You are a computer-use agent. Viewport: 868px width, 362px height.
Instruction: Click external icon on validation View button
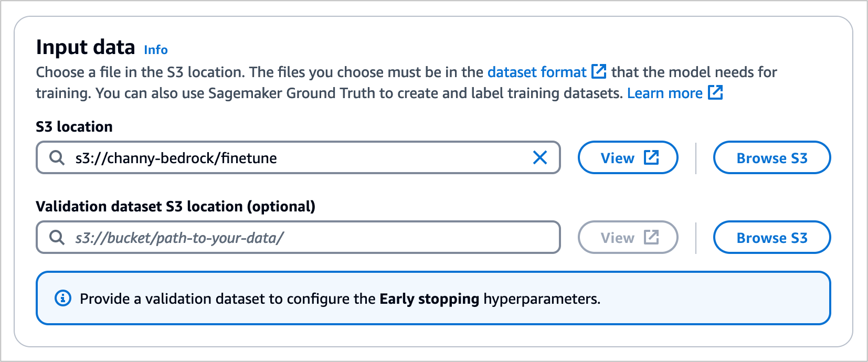click(651, 237)
